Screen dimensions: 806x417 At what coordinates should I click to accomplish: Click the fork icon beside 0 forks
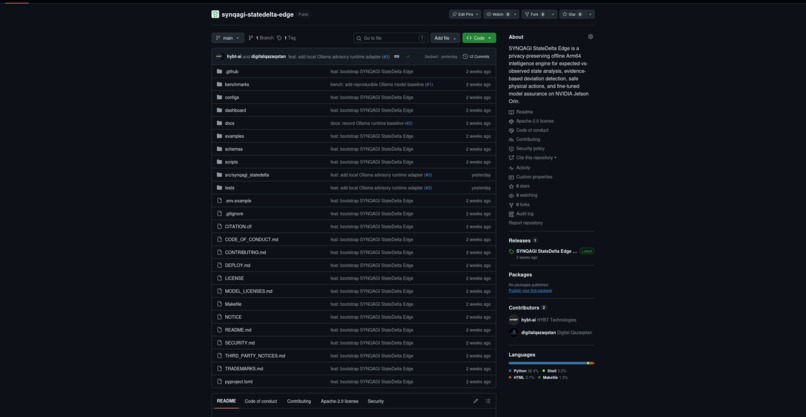pos(511,205)
